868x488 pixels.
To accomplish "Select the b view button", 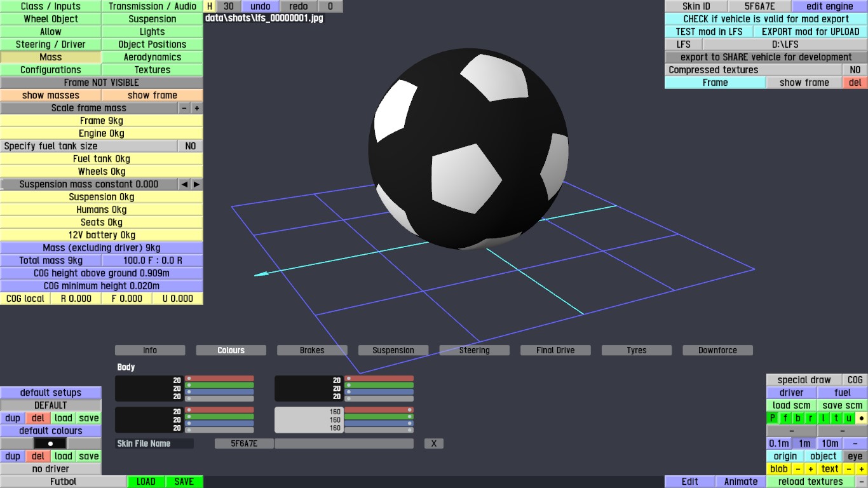I will (798, 418).
